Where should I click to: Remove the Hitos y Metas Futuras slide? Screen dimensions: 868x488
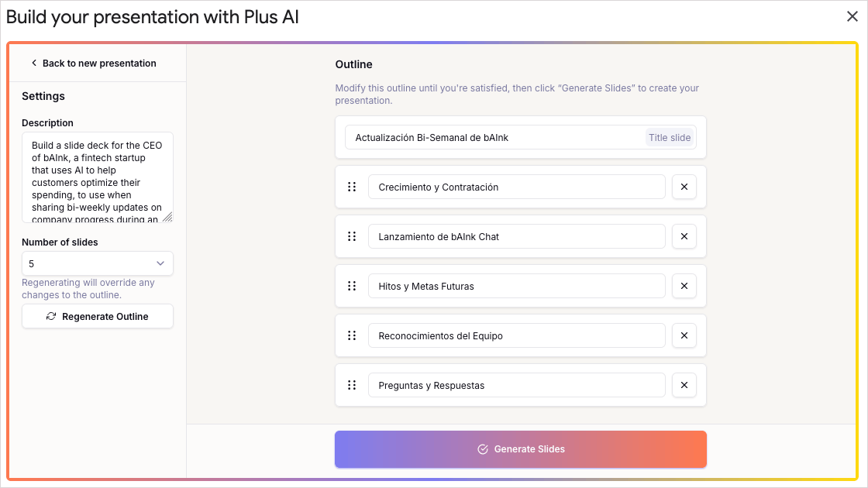[684, 286]
